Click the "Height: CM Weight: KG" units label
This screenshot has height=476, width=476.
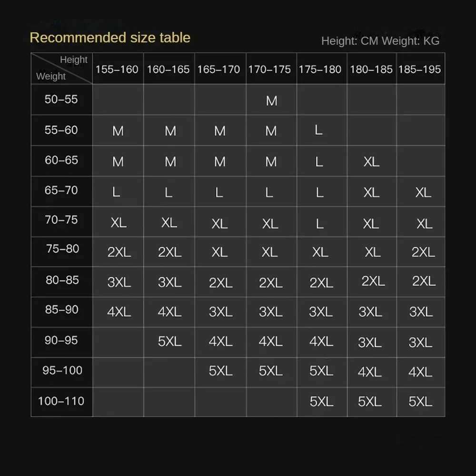point(380,40)
